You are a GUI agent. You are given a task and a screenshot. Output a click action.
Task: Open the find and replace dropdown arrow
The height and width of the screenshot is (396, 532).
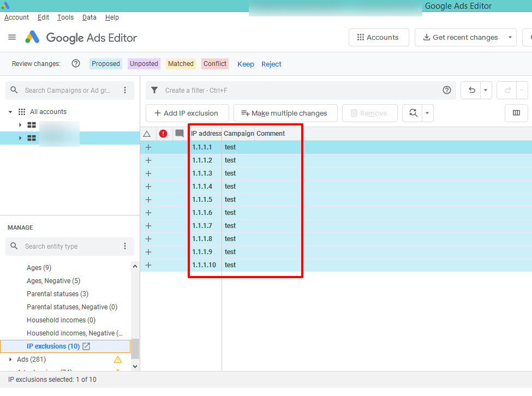(427, 113)
